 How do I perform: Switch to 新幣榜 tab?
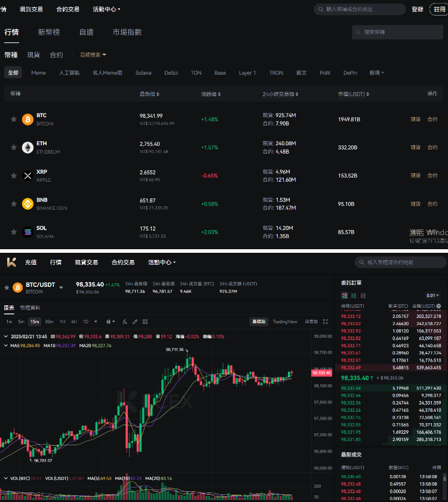pos(49,32)
